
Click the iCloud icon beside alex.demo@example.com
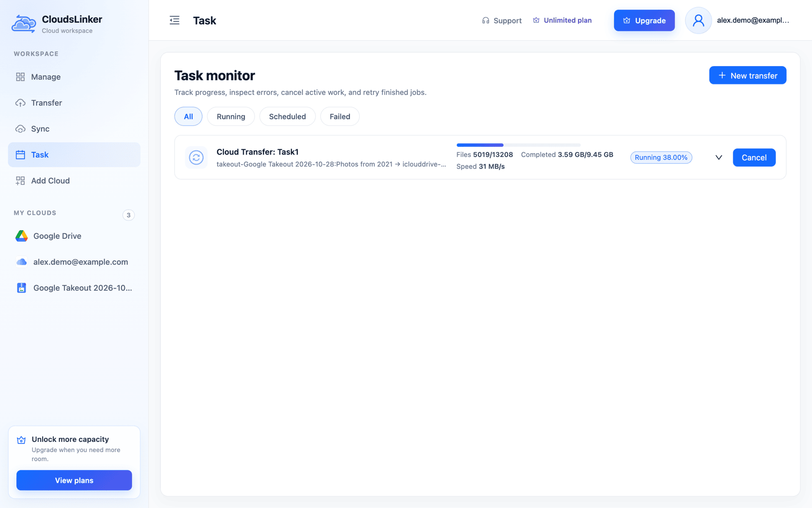click(x=21, y=262)
